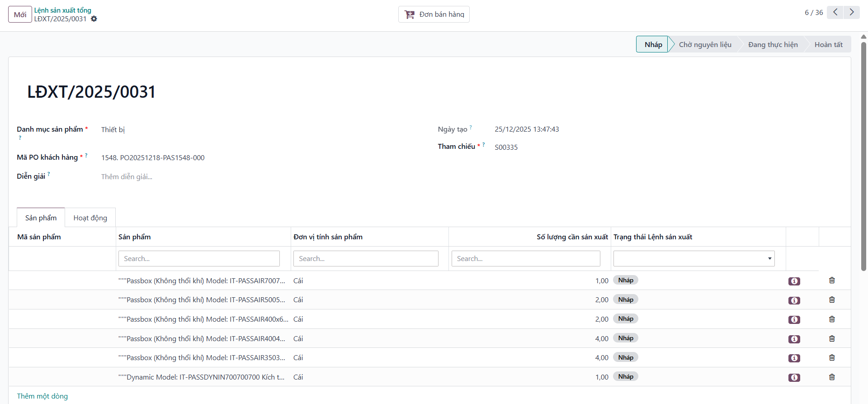Open info icon for PASSDYNIN700700700 row
Image resolution: width=868 pixels, height=404 pixels.
tap(794, 377)
